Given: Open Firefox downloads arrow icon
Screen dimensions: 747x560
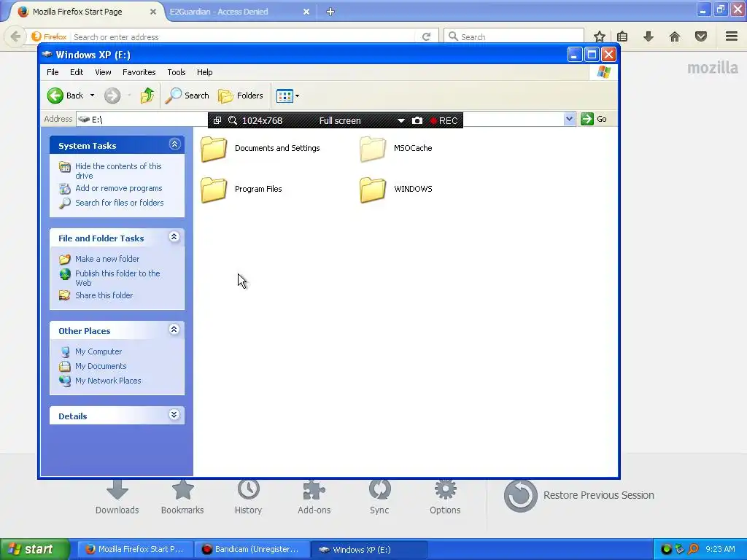Looking at the screenshot, I should pos(649,36).
